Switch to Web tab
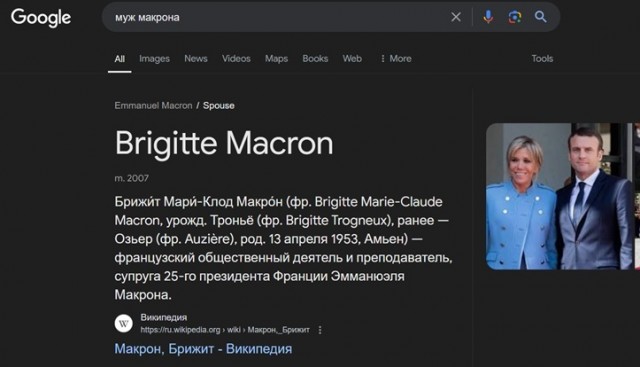The image size is (640, 367). pos(352,59)
